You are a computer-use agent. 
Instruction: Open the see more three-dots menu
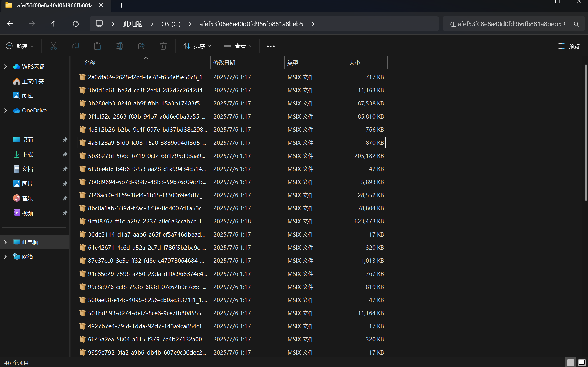pos(271,46)
